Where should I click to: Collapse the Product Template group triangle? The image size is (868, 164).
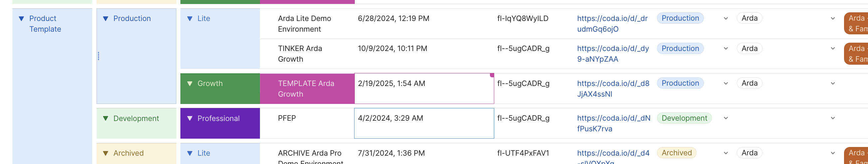[x=21, y=19]
